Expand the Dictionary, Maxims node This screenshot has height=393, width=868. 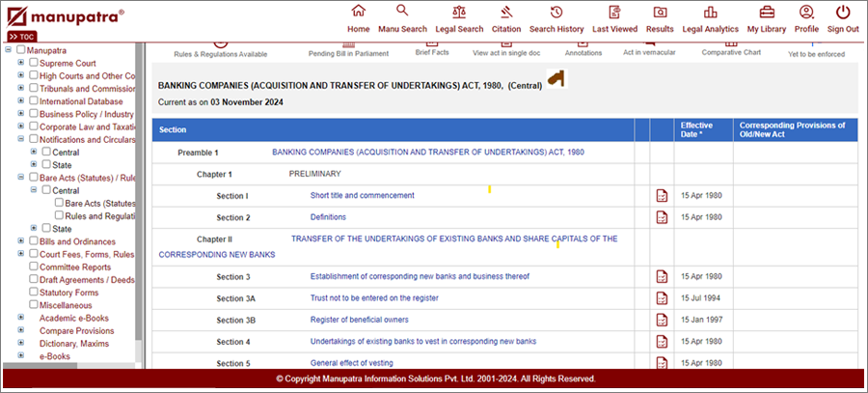click(21, 343)
